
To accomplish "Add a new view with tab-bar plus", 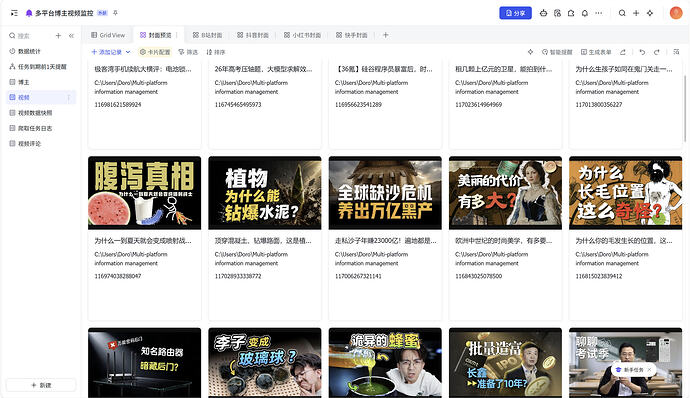I will pyautogui.click(x=385, y=35).
